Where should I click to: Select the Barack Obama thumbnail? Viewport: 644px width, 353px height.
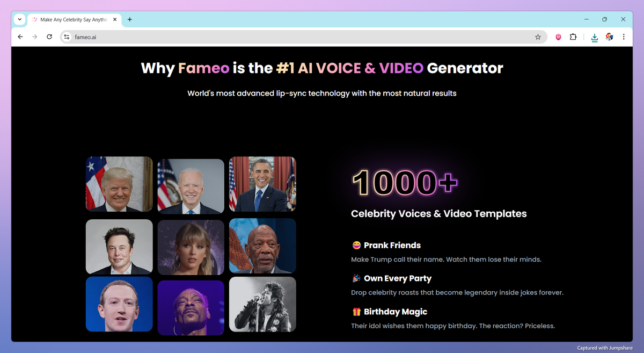click(x=262, y=184)
